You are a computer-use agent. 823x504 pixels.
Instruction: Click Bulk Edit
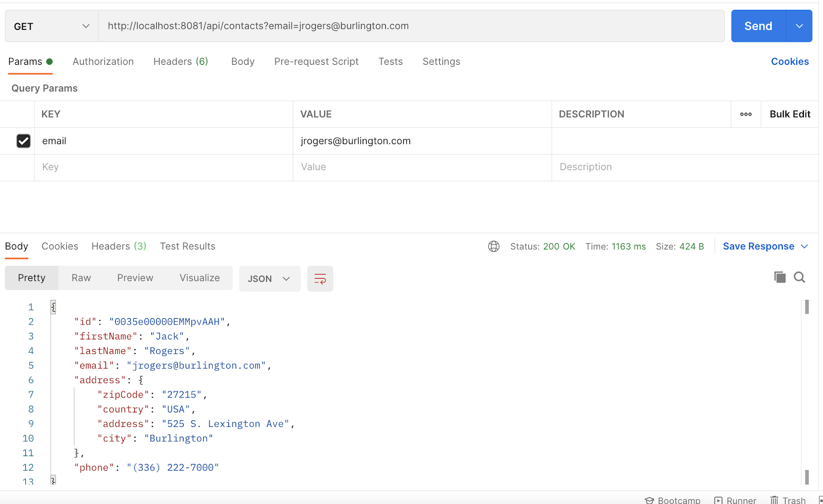tap(790, 114)
